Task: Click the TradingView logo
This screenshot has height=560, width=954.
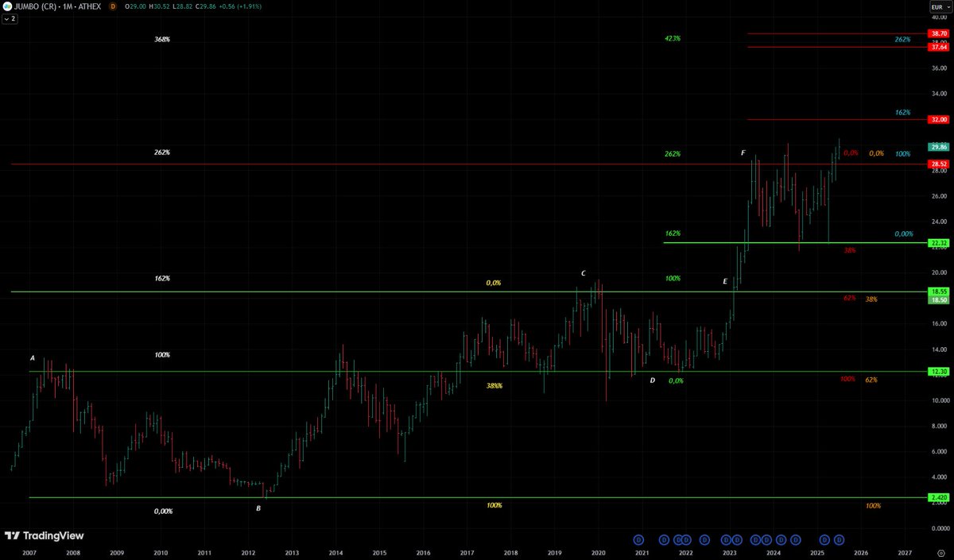Action: (x=44, y=536)
